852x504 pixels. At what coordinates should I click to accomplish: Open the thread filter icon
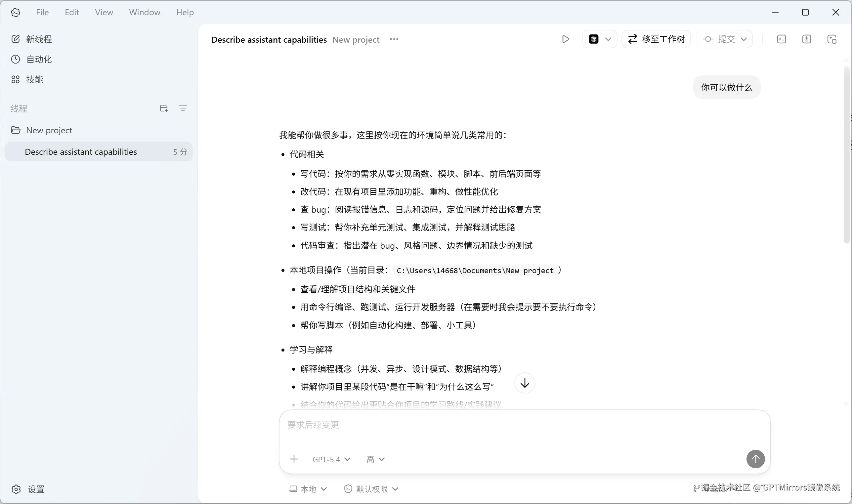183,108
